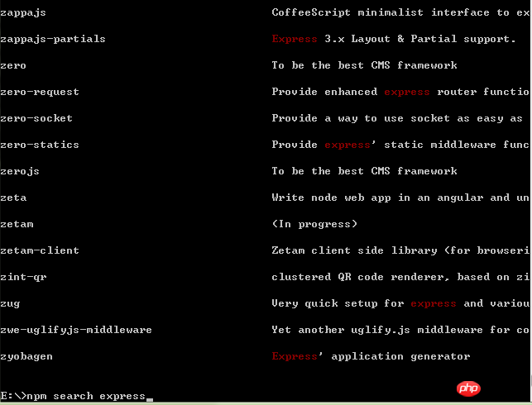Click the package name zero-request
Image resolution: width=532 pixels, height=405 pixels.
coord(40,92)
